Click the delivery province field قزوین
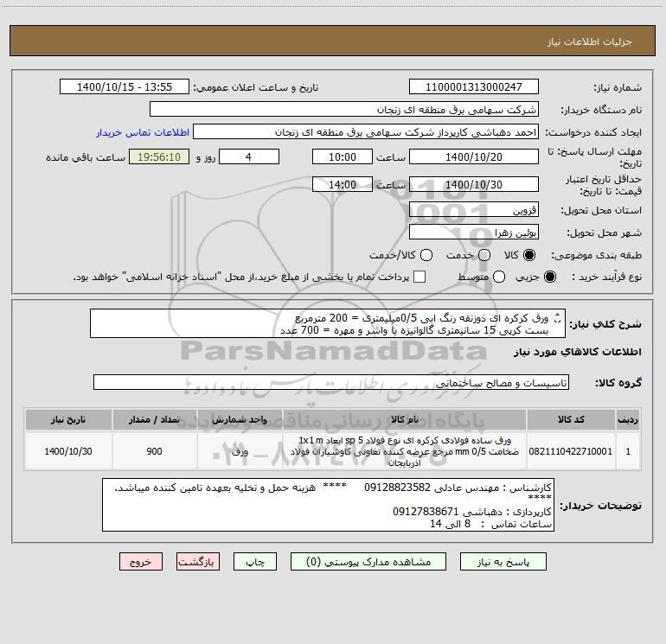This screenshot has height=644, width=666. [x=474, y=209]
